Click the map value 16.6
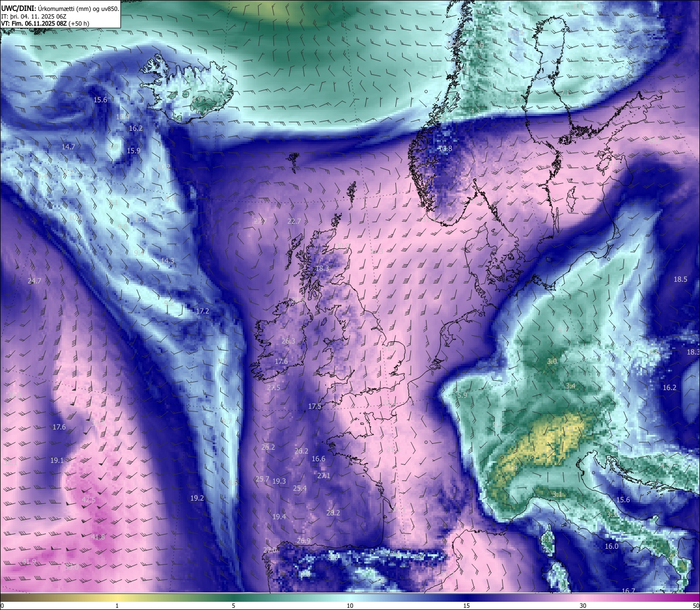The width and height of the screenshot is (700, 610). point(318,459)
